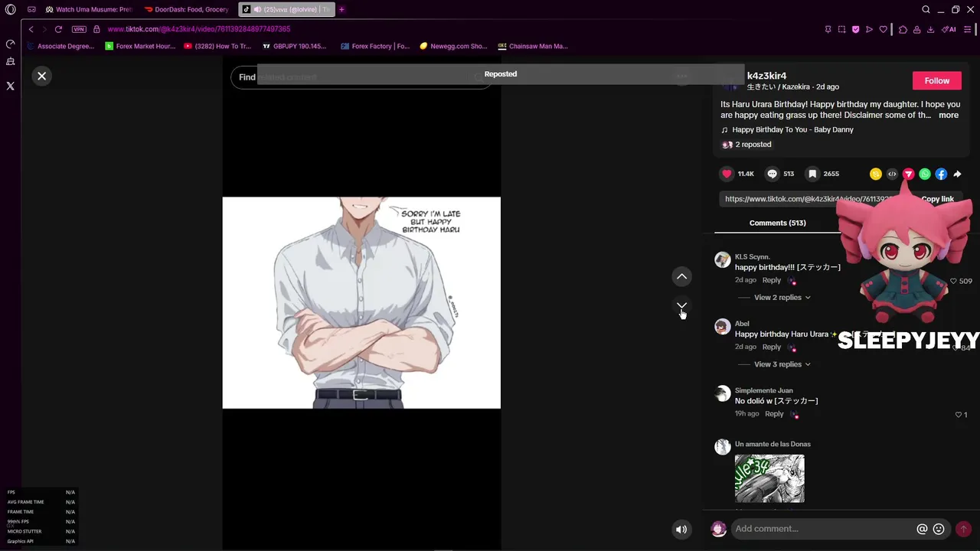This screenshot has width=980, height=551.
Task: Open the browser search tabs magnifier
Action: click(x=926, y=9)
